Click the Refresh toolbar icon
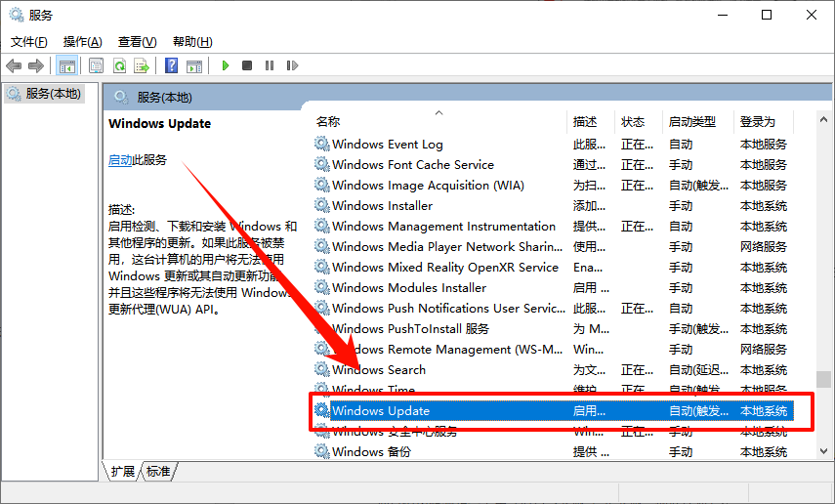Image resolution: width=835 pixels, height=504 pixels. tap(119, 65)
